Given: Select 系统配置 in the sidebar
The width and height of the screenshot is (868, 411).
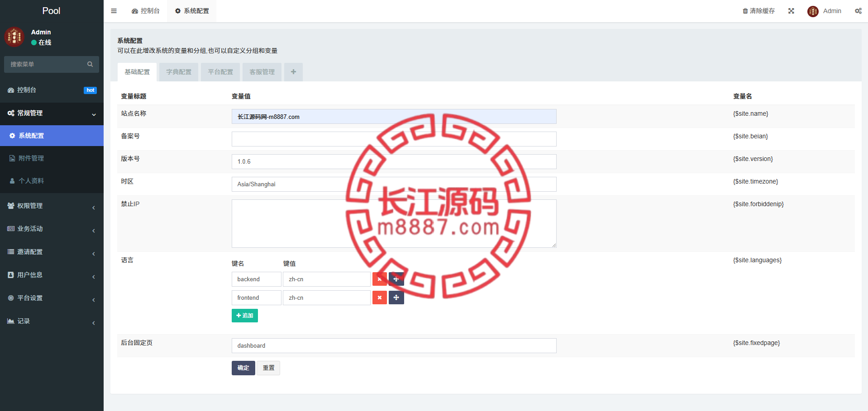Looking at the screenshot, I should point(52,136).
